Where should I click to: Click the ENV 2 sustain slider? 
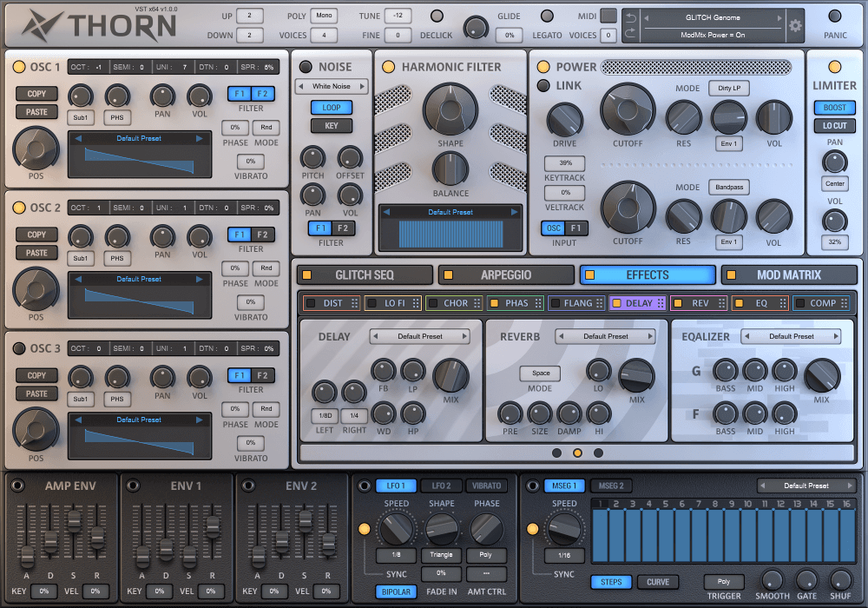(305, 520)
